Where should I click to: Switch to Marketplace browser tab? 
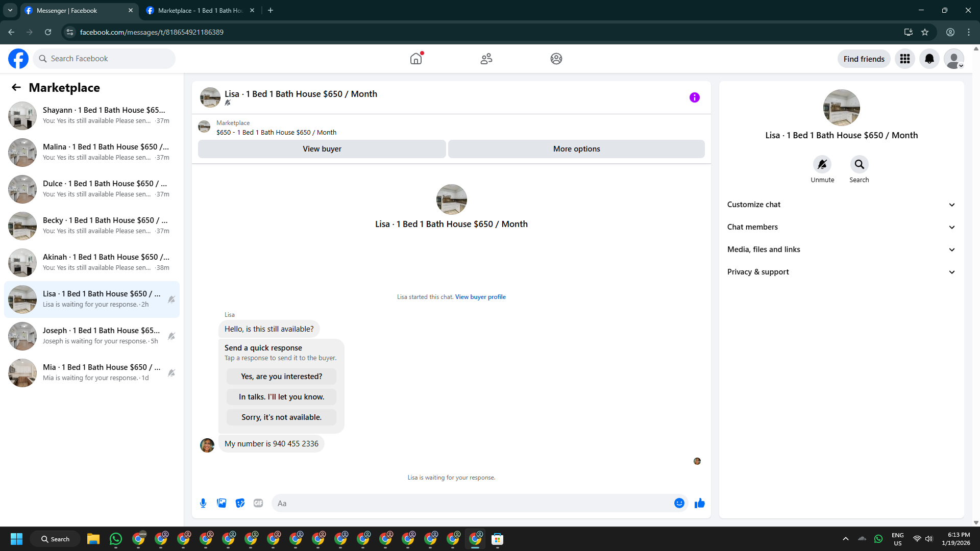[200, 10]
